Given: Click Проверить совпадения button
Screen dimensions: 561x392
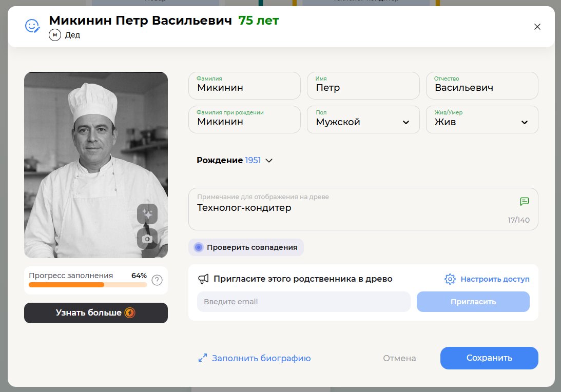Looking at the screenshot, I should [246, 247].
